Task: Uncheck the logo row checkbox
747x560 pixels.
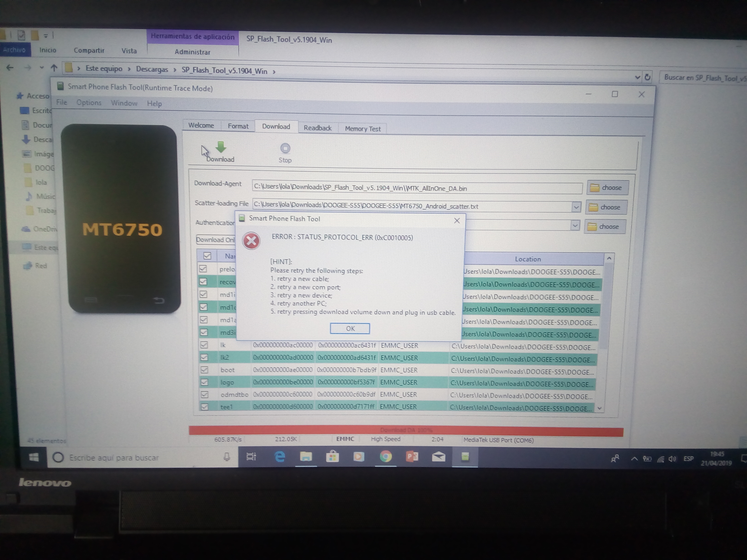Action: click(x=204, y=382)
